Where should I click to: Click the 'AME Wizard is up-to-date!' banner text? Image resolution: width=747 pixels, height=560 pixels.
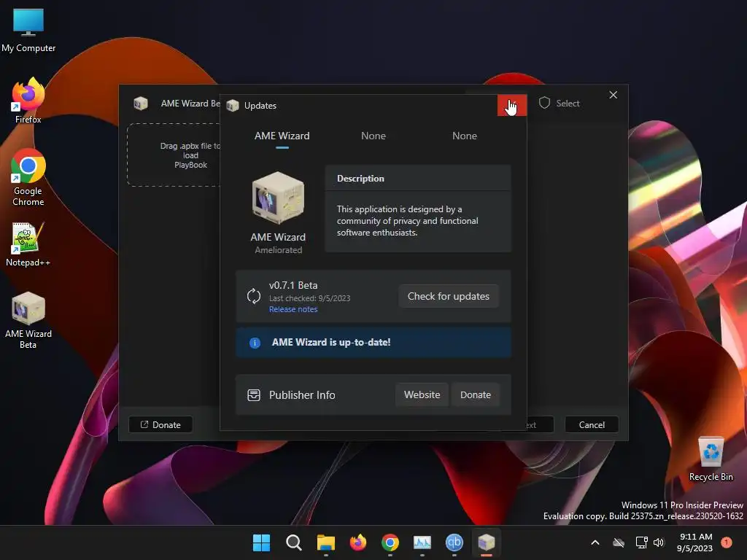[x=331, y=343]
